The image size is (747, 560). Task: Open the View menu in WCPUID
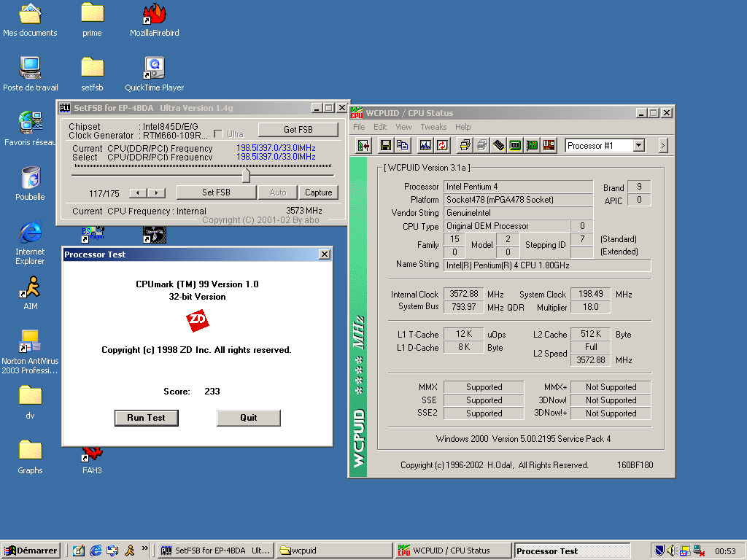pos(403,127)
